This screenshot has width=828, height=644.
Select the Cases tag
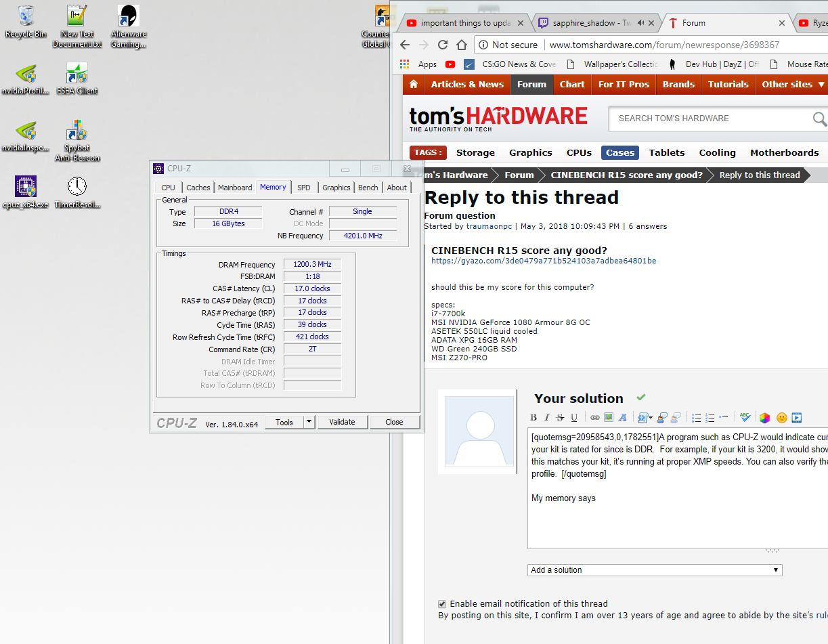620,153
